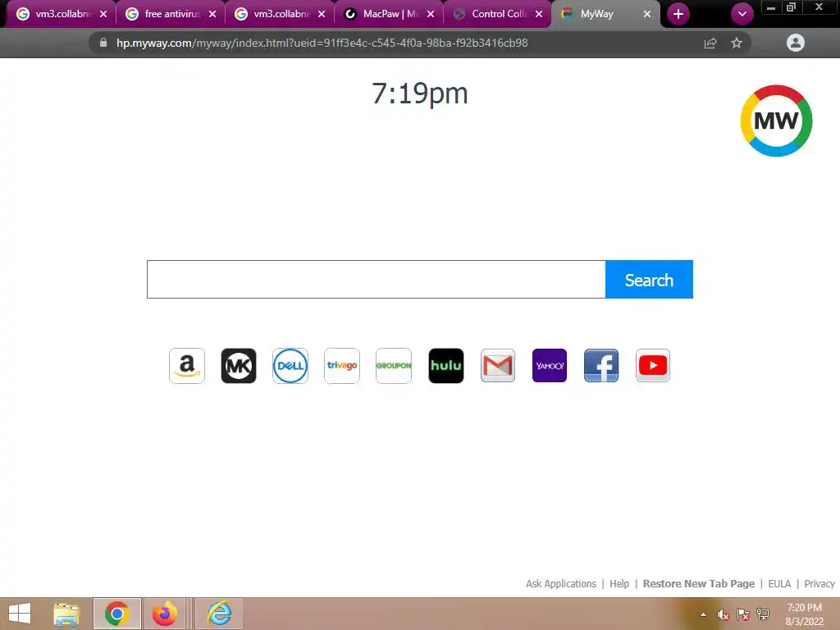Open the Facebook shortcut icon
This screenshot has width=840, height=630.
tap(601, 366)
